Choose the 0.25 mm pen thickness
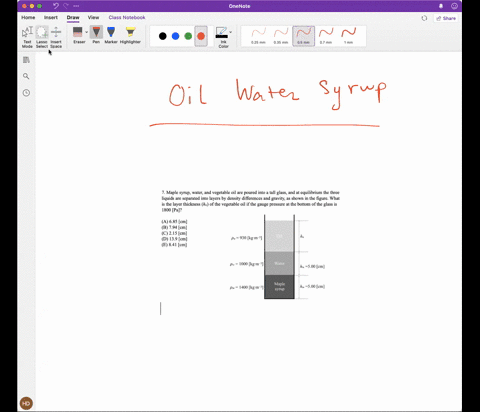The height and width of the screenshot is (412, 480). click(258, 36)
